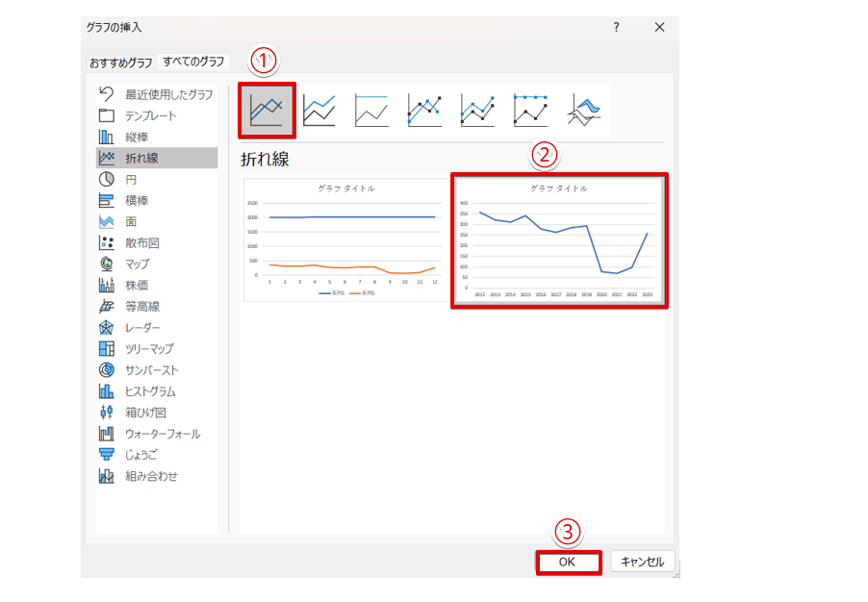
Task: Select the basic line chart subtype icon
Action: point(267,111)
